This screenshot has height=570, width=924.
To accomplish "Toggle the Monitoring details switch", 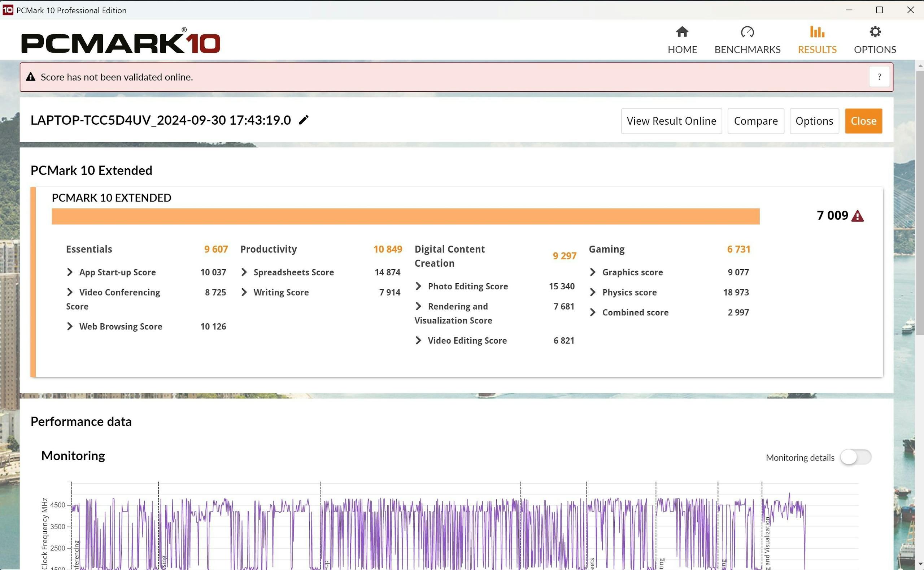I will coord(855,457).
